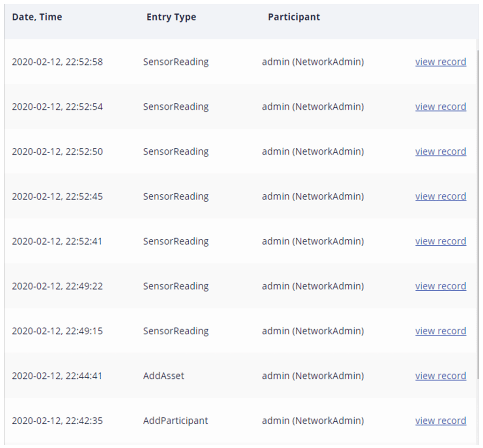The height and width of the screenshot is (448, 483).
Task: Click the Date, Time column header
Action: pyautogui.click(x=37, y=17)
